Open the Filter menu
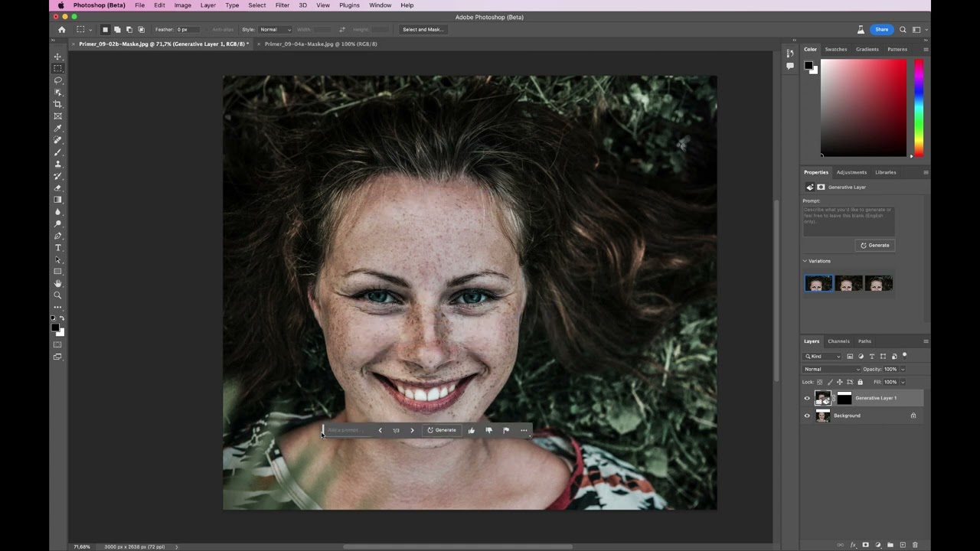The height and width of the screenshot is (551, 980). click(x=283, y=5)
